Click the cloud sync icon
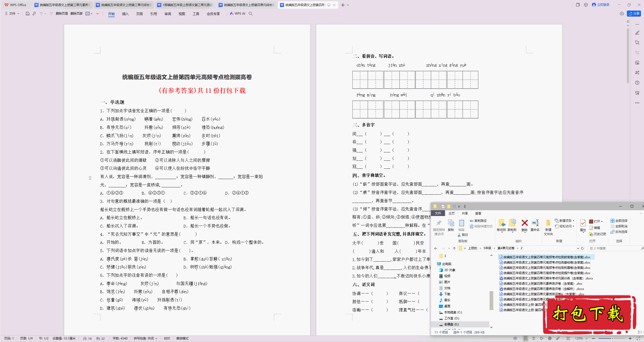644x342 pixels. [622, 14]
